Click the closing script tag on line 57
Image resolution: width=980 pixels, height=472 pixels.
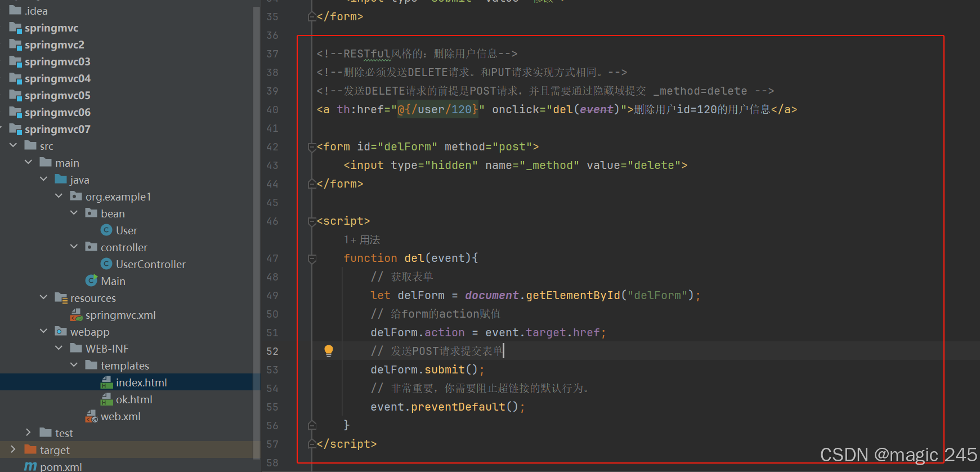(347, 444)
